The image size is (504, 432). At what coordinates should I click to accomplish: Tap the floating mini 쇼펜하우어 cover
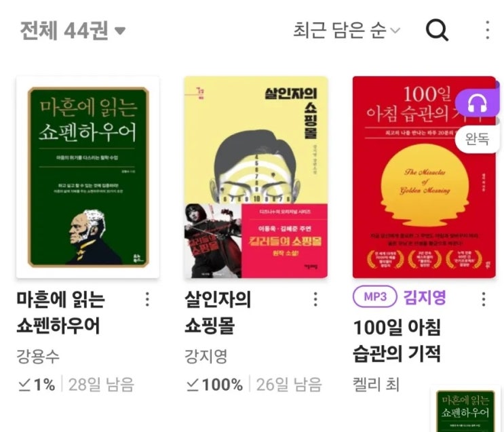click(x=465, y=410)
